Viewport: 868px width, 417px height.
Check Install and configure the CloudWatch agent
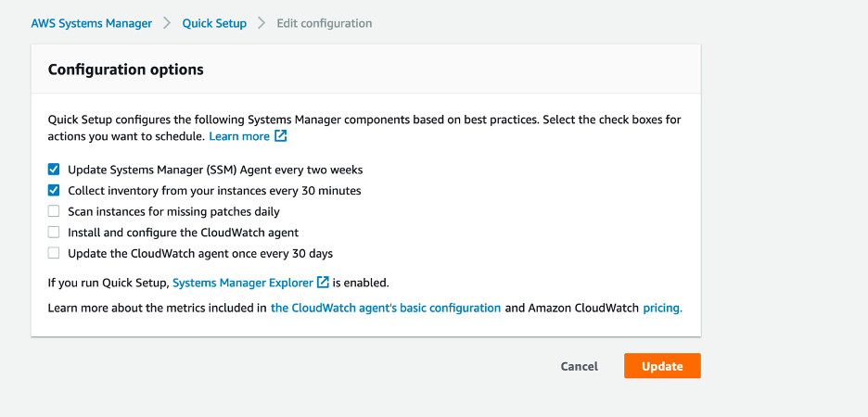tap(54, 233)
